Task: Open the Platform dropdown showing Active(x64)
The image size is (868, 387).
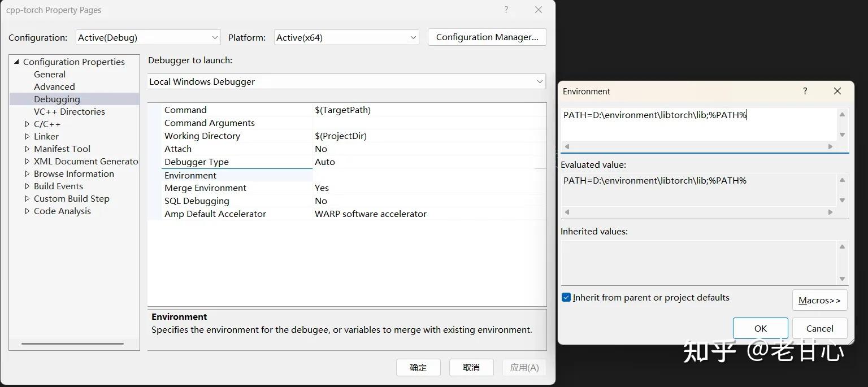Action: click(413, 37)
